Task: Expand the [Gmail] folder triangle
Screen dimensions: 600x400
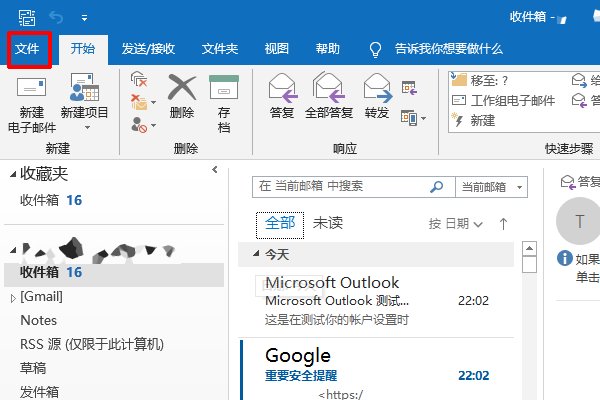Action: pyautogui.click(x=13, y=299)
